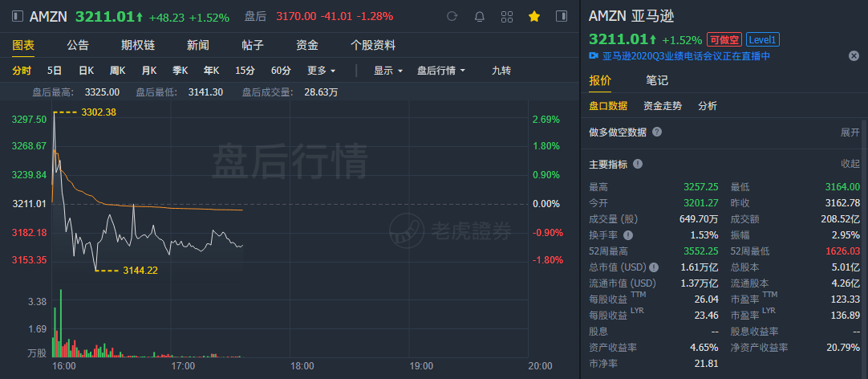Select the 15分 interval
This screenshot has width=868, height=379.
(x=245, y=71)
